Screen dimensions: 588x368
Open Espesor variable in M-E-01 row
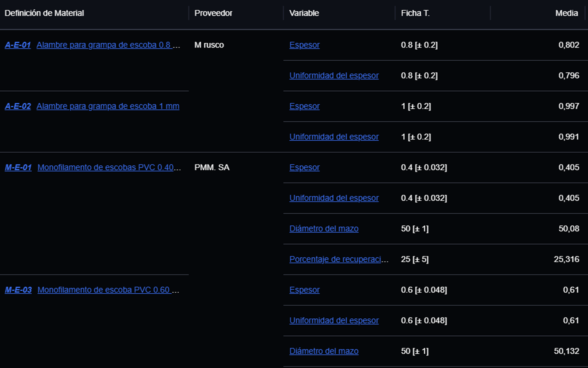tap(304, 167)
